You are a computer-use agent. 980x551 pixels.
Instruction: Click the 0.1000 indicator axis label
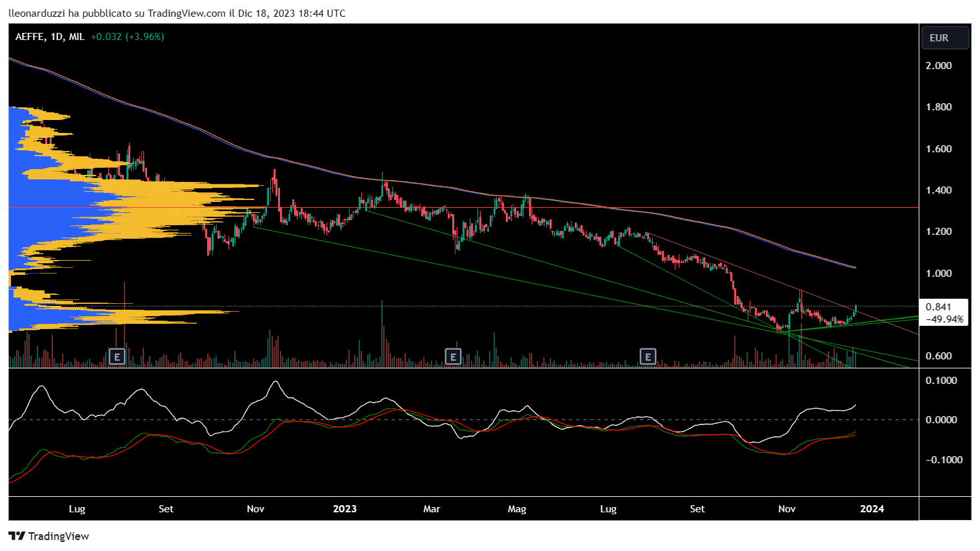(941, 381)
